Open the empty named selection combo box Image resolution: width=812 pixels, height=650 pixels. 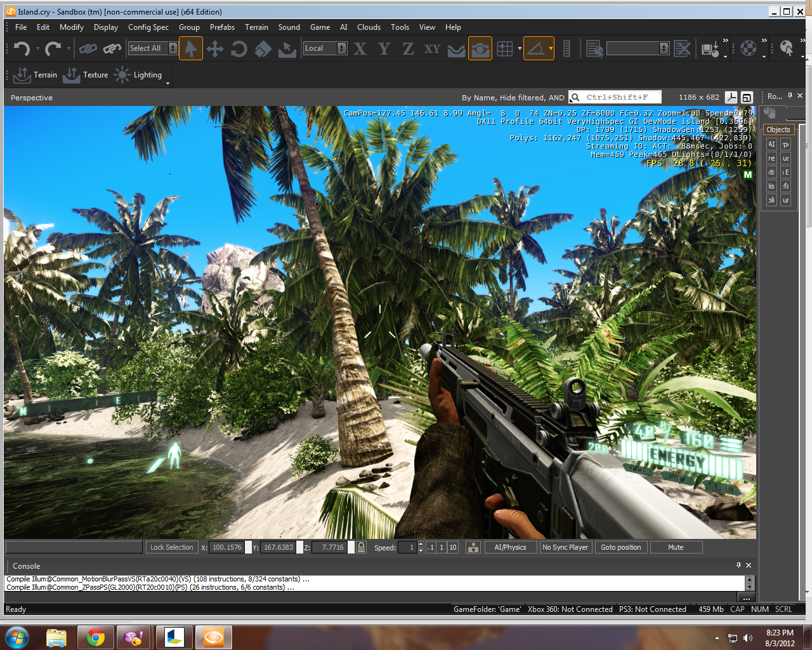click(638, 48)
